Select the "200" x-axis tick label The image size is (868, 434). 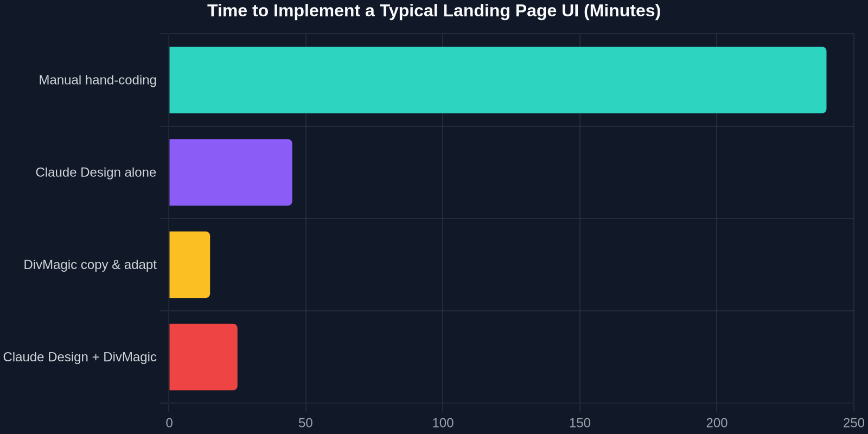717,423
